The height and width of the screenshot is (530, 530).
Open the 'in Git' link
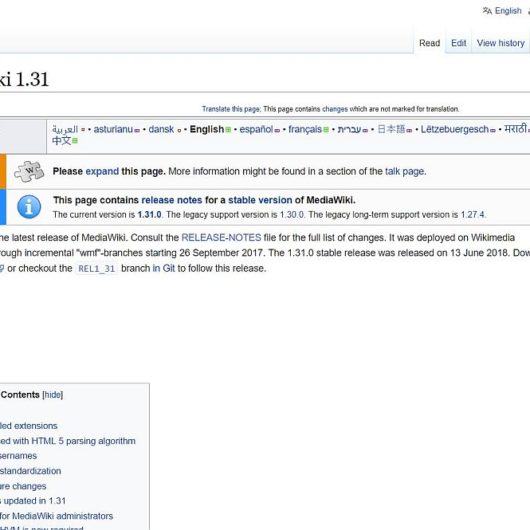(164, 268)
